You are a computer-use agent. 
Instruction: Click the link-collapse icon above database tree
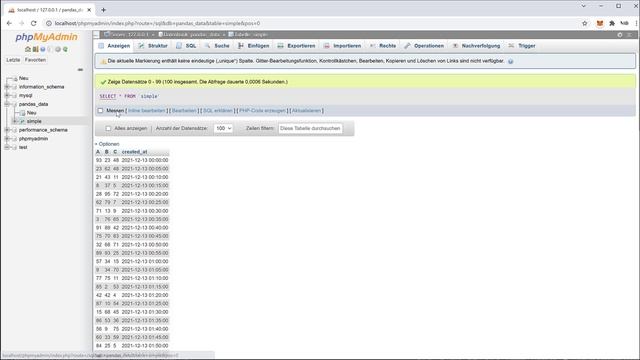pyautogui.click(x=80, y=69)
